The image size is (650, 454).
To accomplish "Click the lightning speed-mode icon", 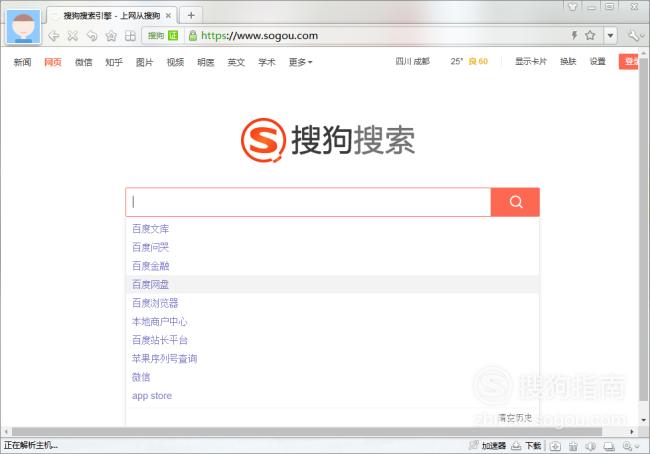I will point(575,35).
